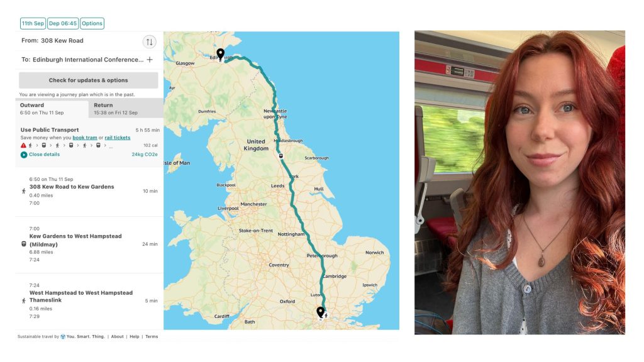This screenshot has height=362, width=644.
Task: Click Check for updates & options button
Action: tap(88, 80)
